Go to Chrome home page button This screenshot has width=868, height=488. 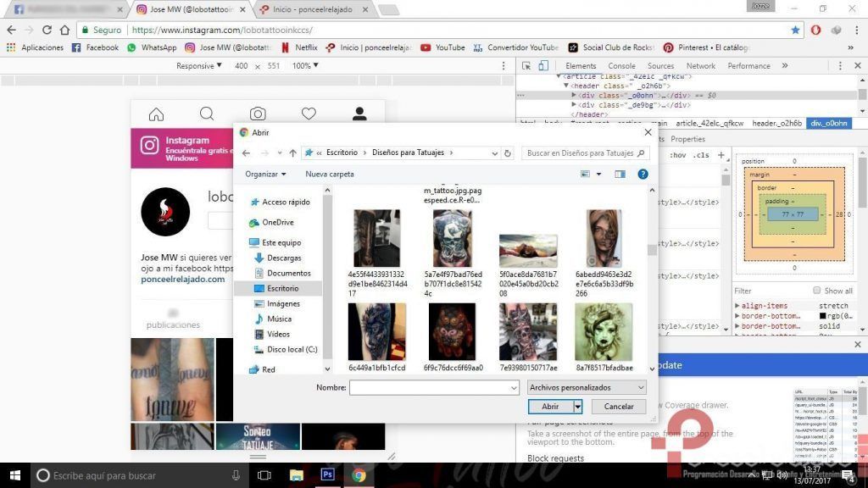[64, 30]
